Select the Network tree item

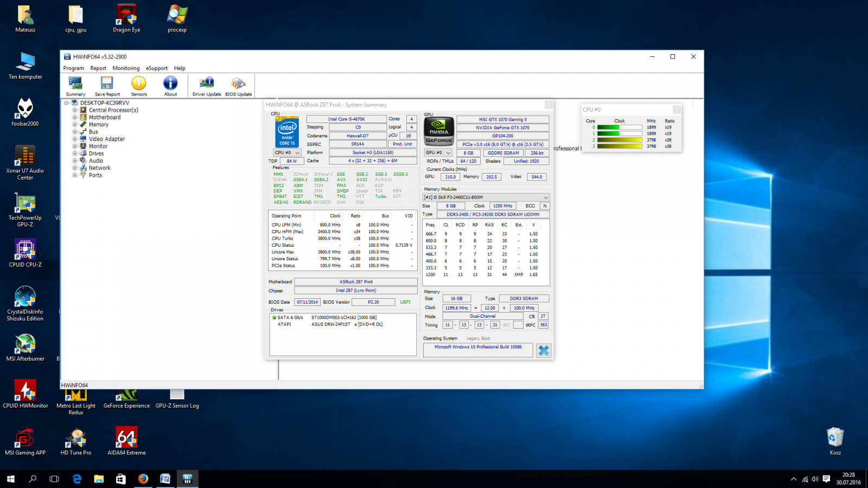(100, 168)
